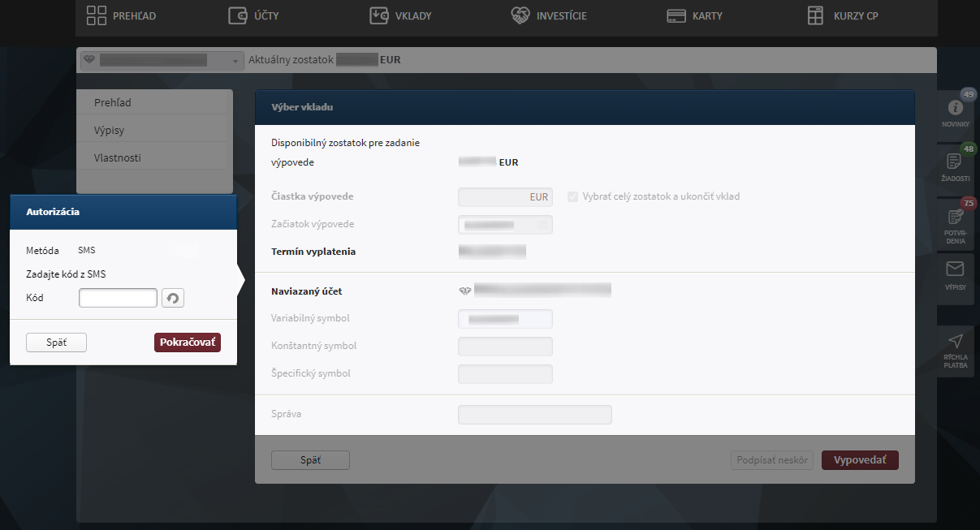Open the Prehľad top navigation item
Image resolution: width=980 pixels, height=530 pixels.
pyautogui.click(x=121, y=15)
